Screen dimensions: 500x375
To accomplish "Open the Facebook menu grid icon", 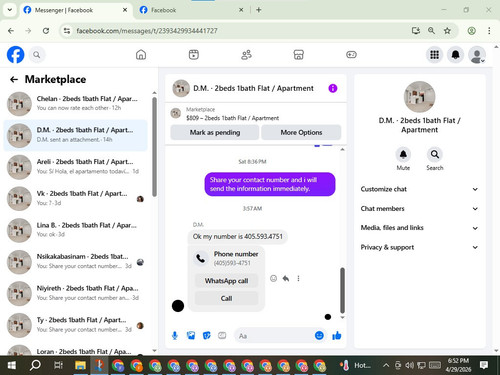I will click(x=434, y=55).
